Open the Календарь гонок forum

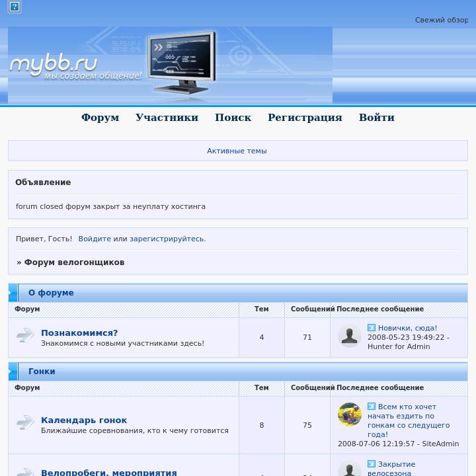[84, 420]
